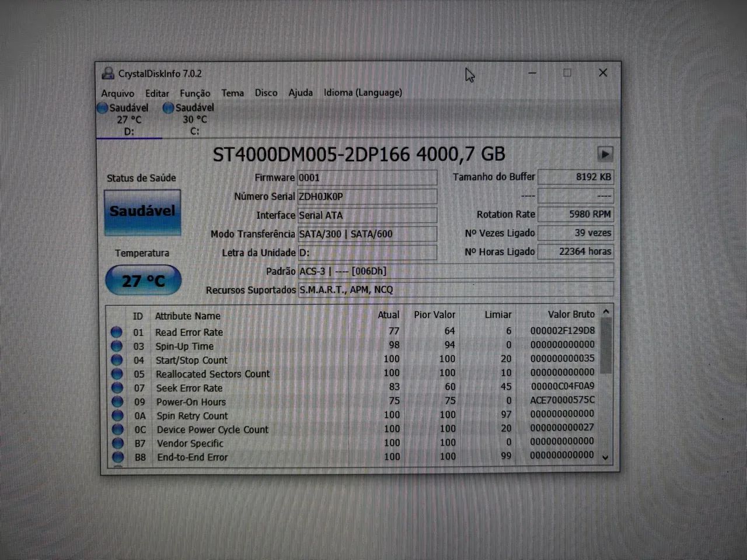Click the scroll up arrow of attribute list

click(606, 312)
